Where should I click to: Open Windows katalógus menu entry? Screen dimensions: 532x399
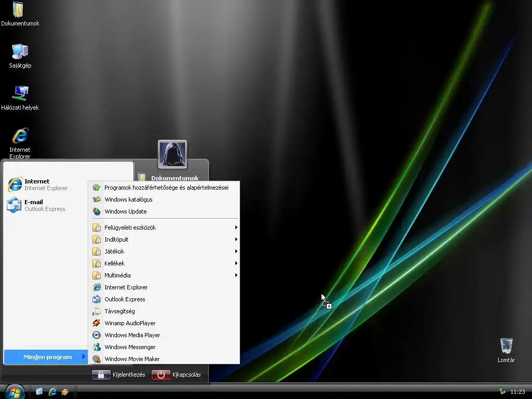(164, 199)
